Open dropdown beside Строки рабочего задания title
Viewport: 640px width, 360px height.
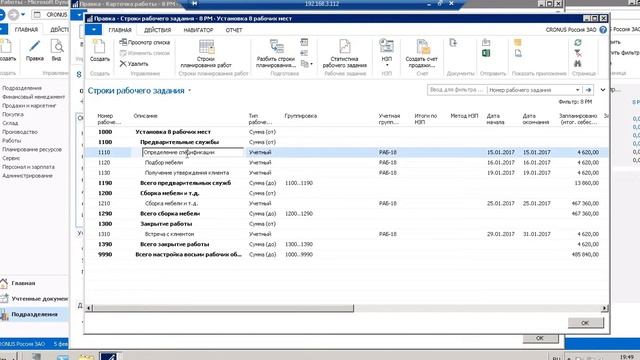(x=189, y=91)
